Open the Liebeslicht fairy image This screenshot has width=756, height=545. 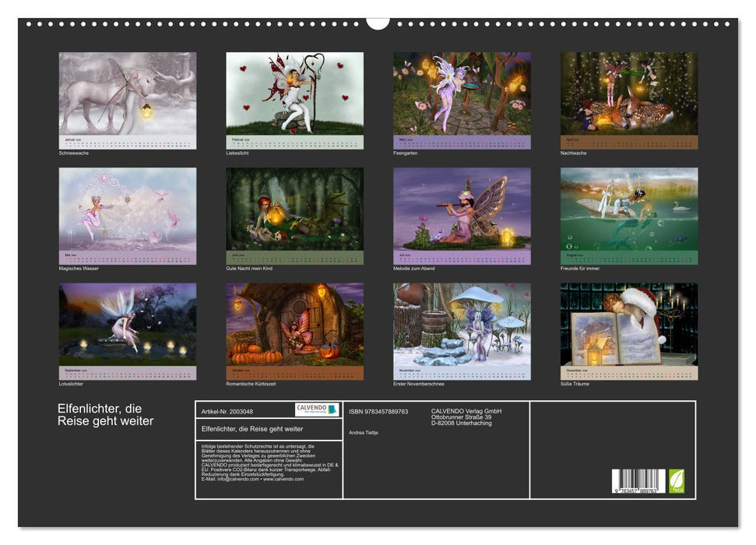coord(294,93)
